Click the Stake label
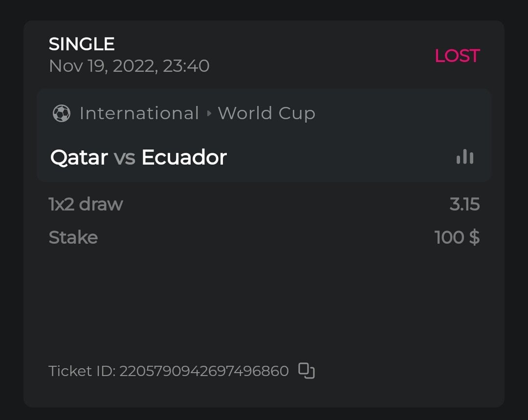The height and width of the screenshot is (420, 528). pos(73,237)
